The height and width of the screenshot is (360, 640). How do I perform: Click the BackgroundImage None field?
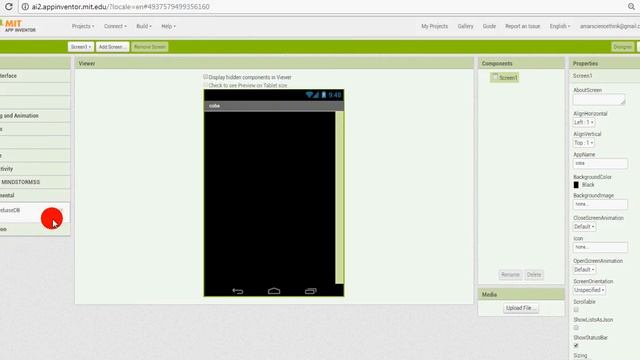tap(600, 204)
